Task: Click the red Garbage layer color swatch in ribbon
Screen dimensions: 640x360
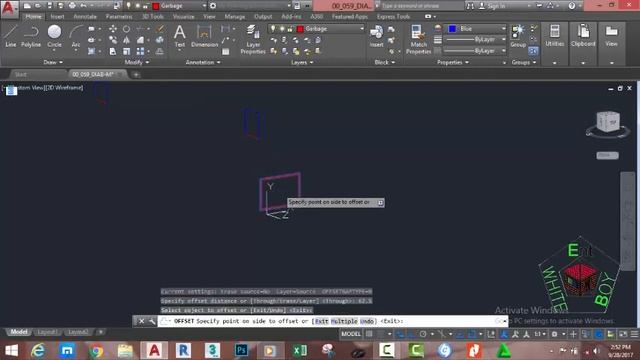Action: (x=300, y=29)
